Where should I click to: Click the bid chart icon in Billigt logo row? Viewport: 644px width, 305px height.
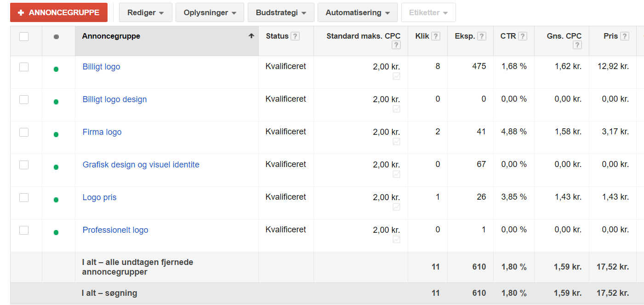coord(396,76)
